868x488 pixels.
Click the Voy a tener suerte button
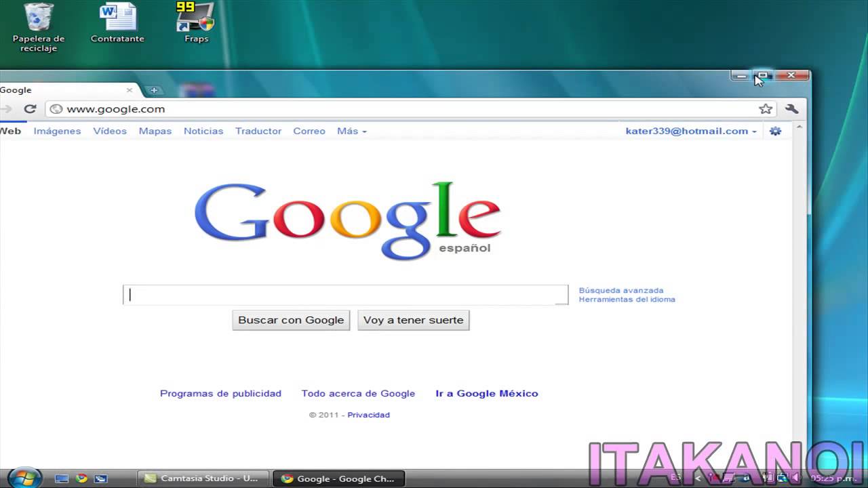click(414, 320)
